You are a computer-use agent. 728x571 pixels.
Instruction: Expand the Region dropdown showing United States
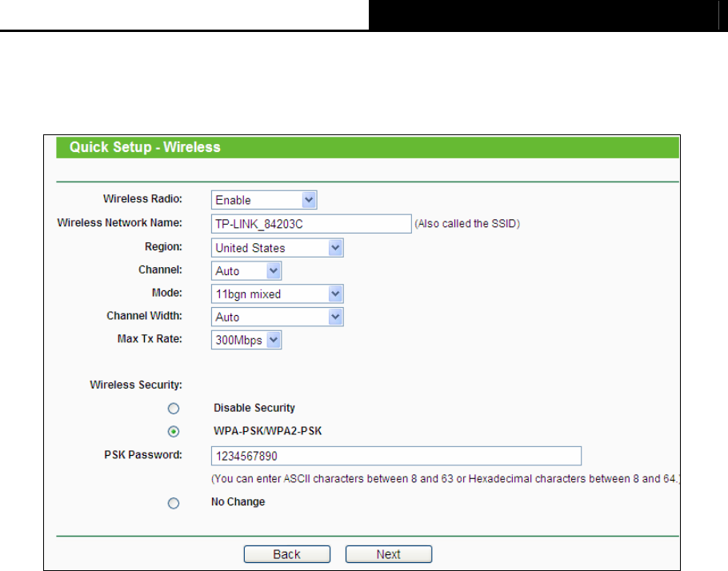[277, 248]
